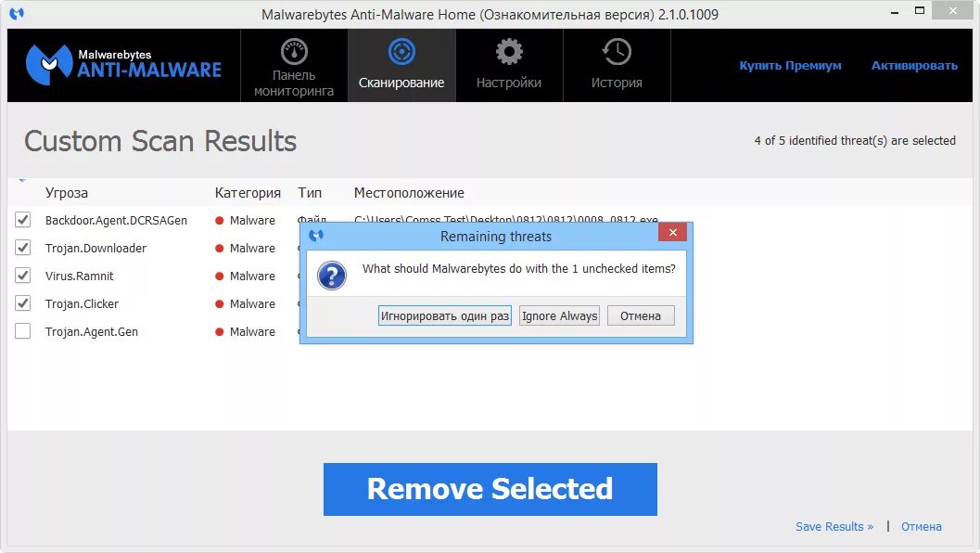Select the Backdoor.Agent.DCRSAGen threat name

(x=116, y=220)
